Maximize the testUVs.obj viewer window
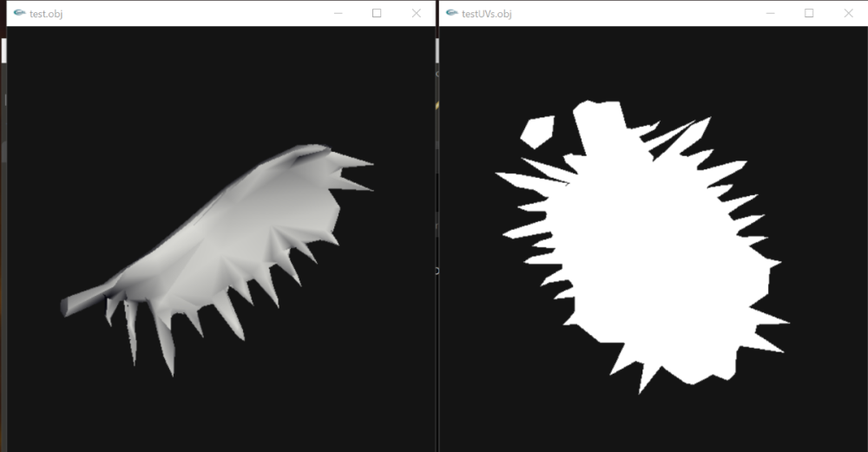868x452 pixels. 809,13
